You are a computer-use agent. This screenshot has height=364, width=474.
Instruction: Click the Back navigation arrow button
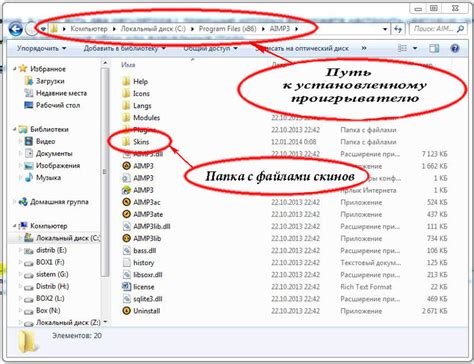tap(15, 29)
